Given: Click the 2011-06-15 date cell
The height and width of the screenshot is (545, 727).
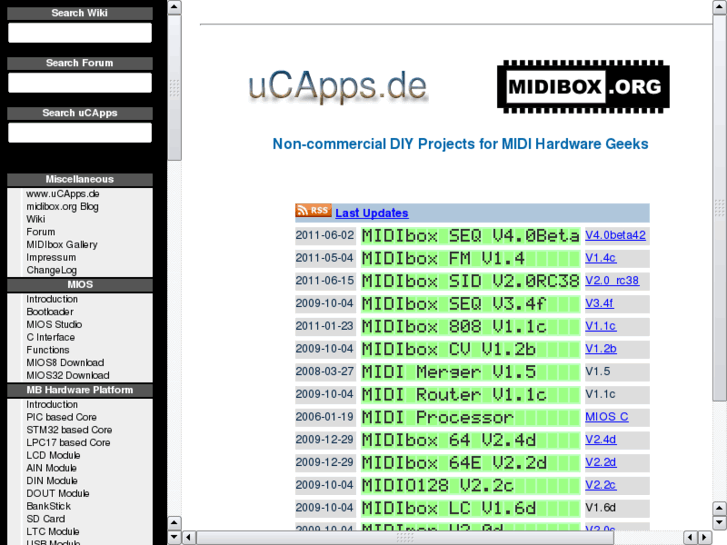Looking at the screenshot, I should (325, 281).
